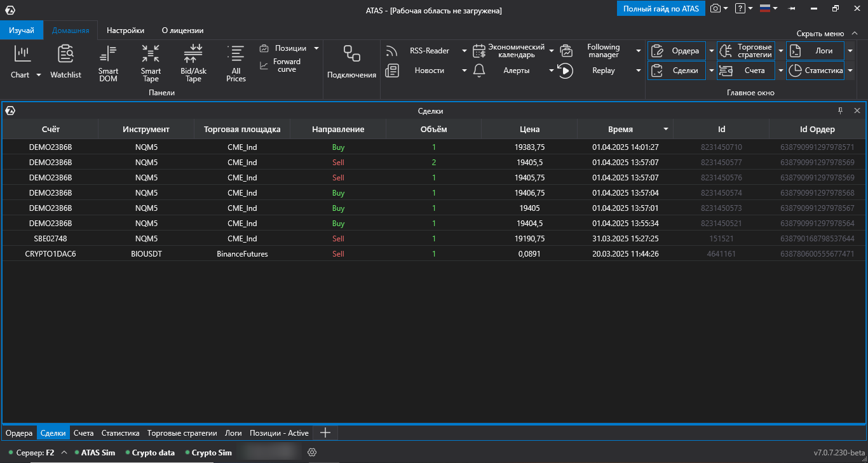Expand the Replay dropdown arrow
Image resolution: width=868 pixels, height=463 pixels.
[639, 70]
